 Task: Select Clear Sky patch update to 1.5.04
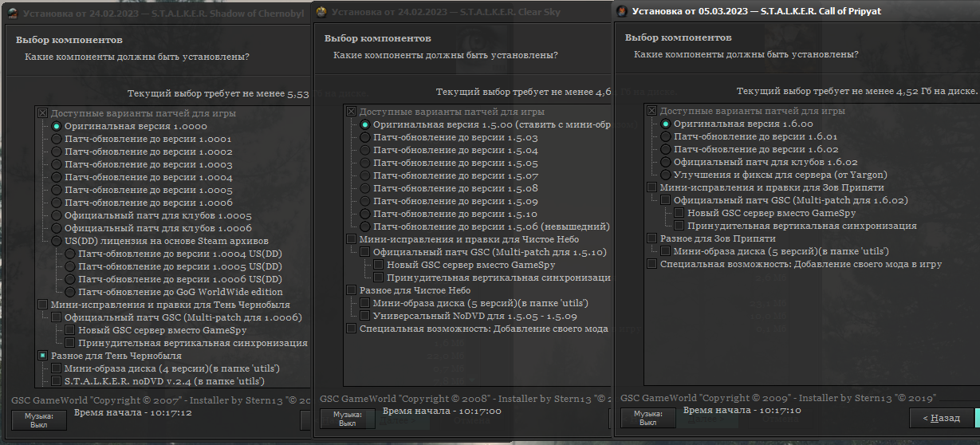click(365, 150)
